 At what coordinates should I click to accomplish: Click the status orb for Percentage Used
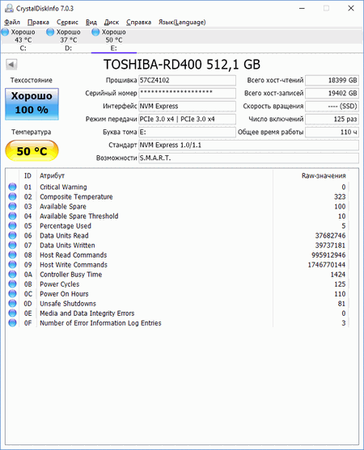coord(13,226)
